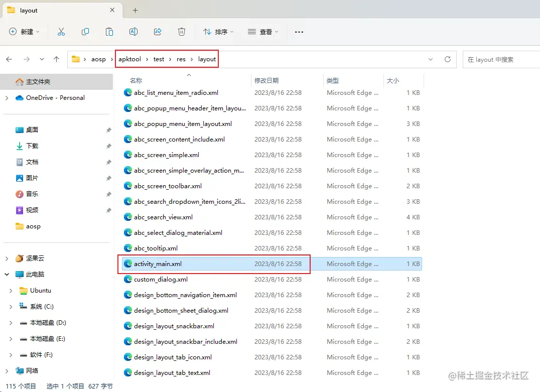Select file design_layout_tab_text.xml
540x392 pixels.
[x=272, y=373]
